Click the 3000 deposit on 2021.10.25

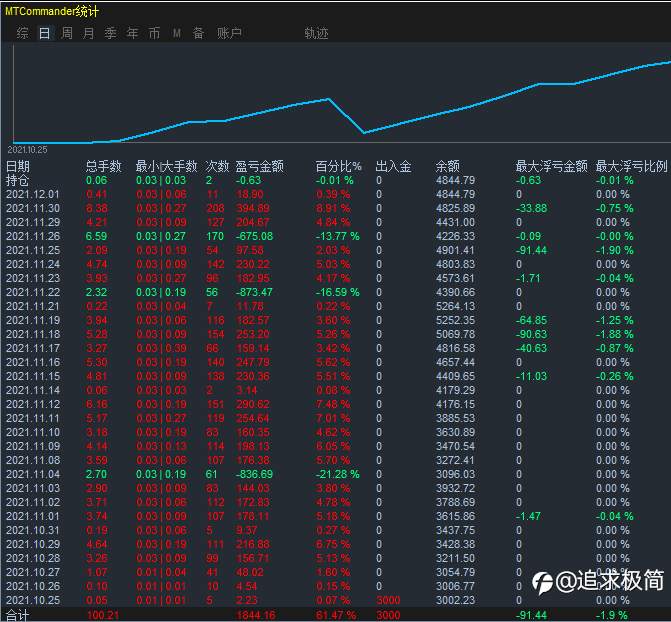coord(388,601)
